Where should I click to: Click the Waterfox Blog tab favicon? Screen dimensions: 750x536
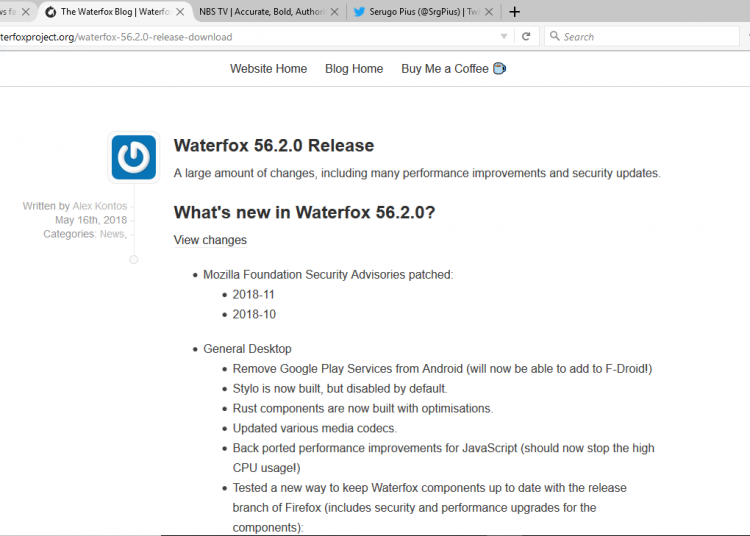pyautogui.click(x=50, y=12)
